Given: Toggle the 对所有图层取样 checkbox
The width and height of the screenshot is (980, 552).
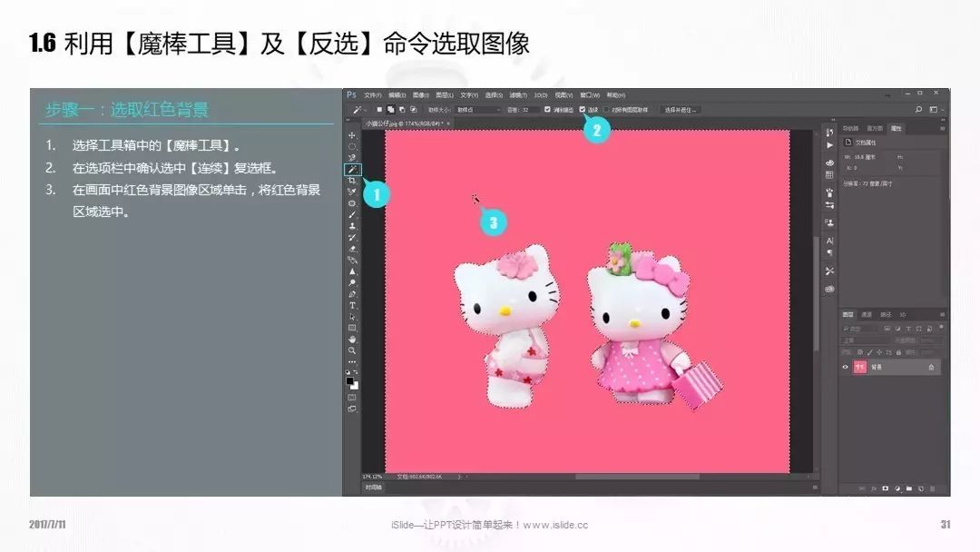Looking at the screenshot, I should tap(605, 109).
